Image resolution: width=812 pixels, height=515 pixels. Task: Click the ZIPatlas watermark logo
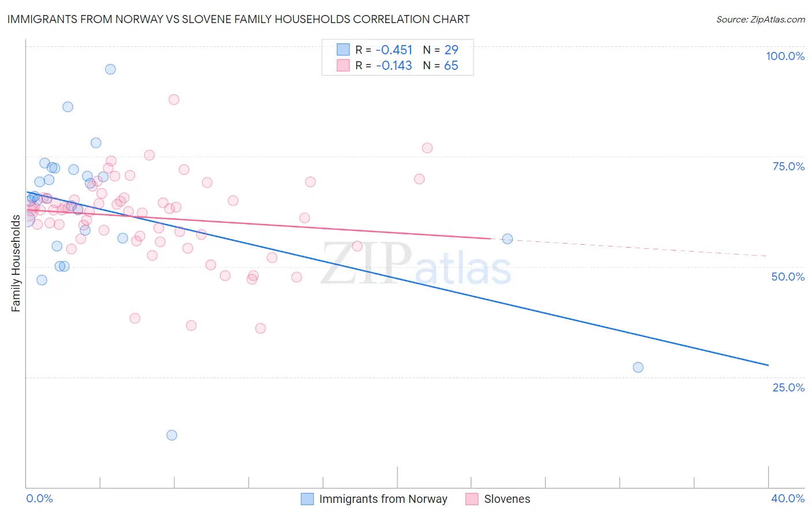416,264
